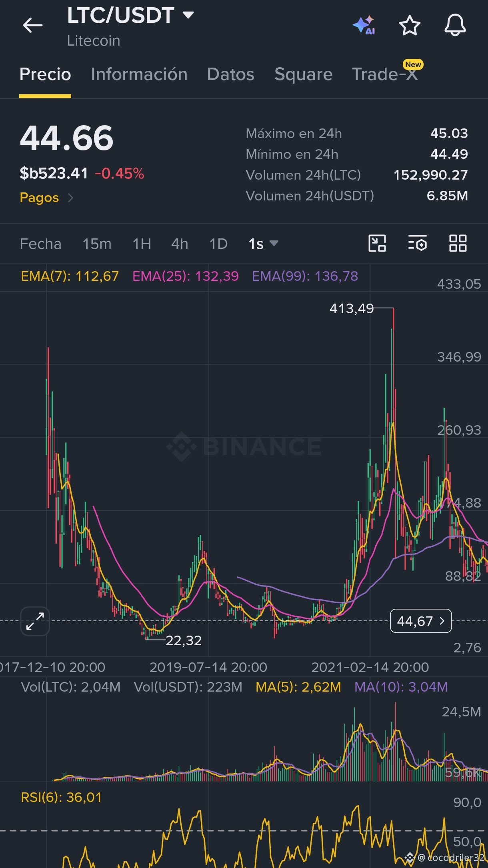This screenshot has width=488, height=868.
Task: Open the Datos tab
Action: click(231, 74)
